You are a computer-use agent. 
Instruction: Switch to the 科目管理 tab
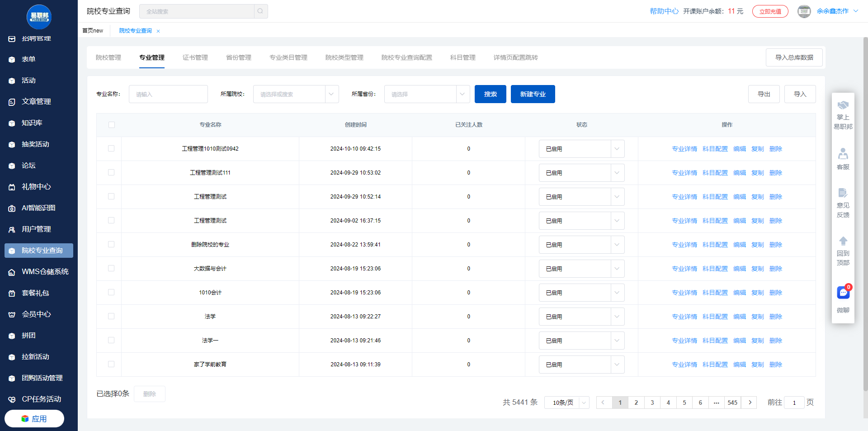coord(462,57)
